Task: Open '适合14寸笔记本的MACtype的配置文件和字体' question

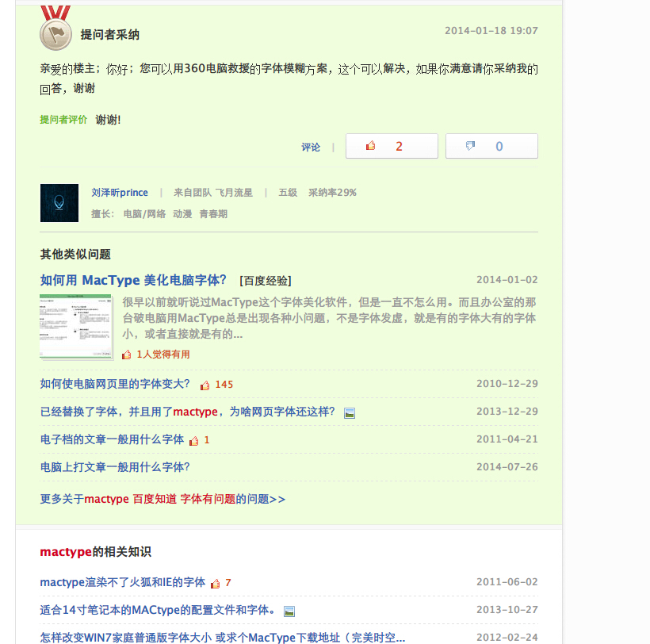Action: point(158,610)
